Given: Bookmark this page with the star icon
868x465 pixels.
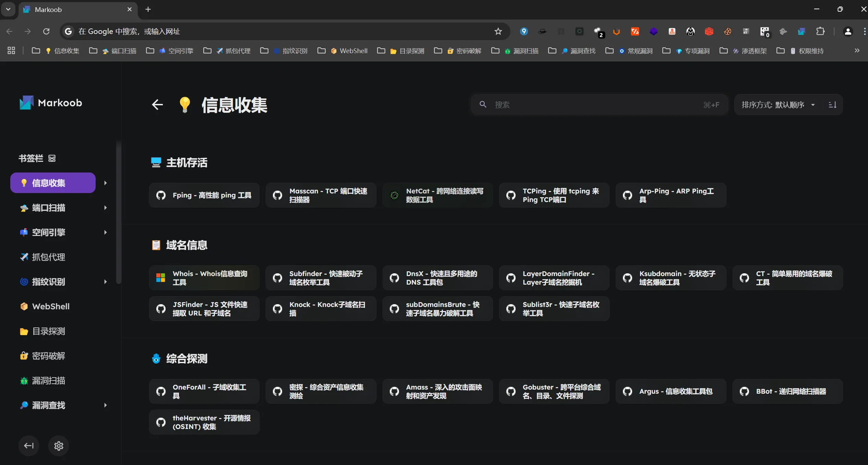Looking at the screenshot, I should click(x=498, y=32).
